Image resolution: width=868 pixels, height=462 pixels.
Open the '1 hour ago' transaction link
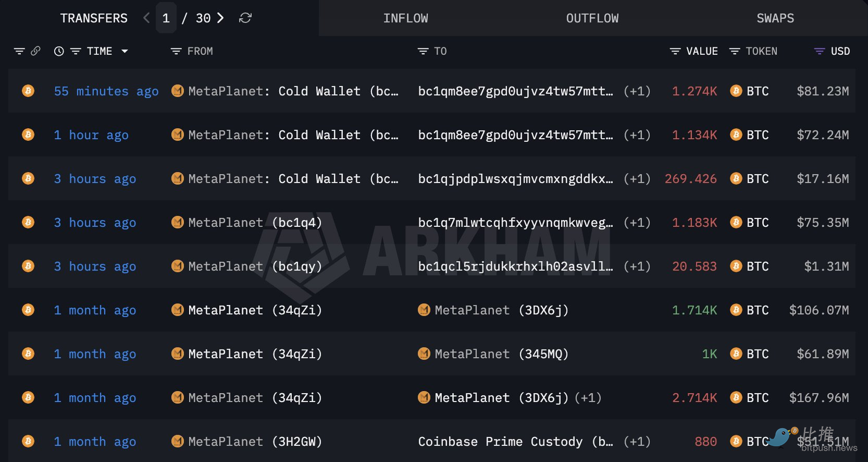(91, 135)
